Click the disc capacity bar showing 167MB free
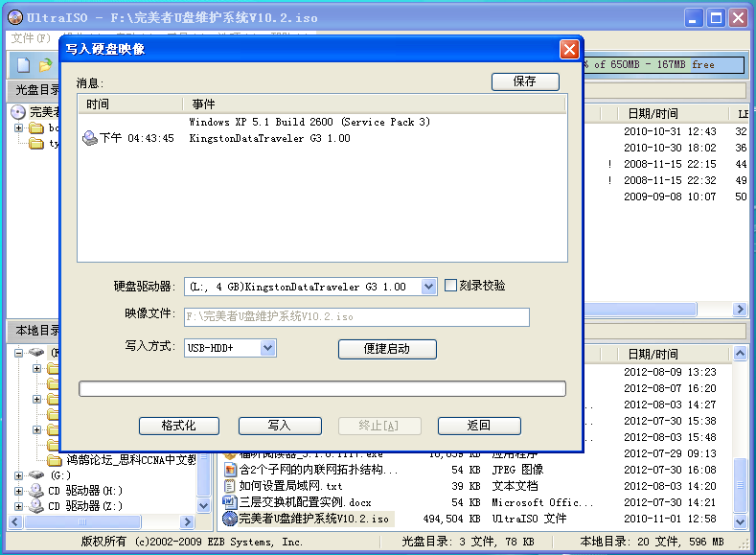 [x=664, y=64]
